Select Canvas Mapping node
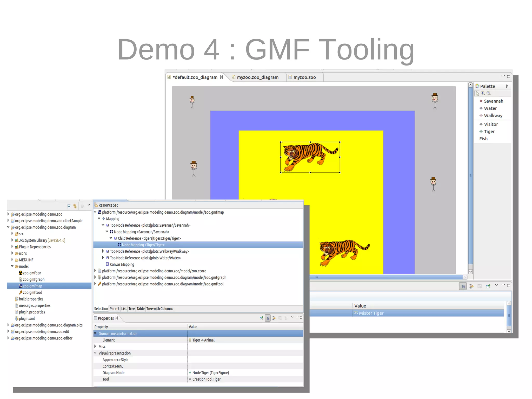This screenshot has height=399, width=532. point(120,264)
